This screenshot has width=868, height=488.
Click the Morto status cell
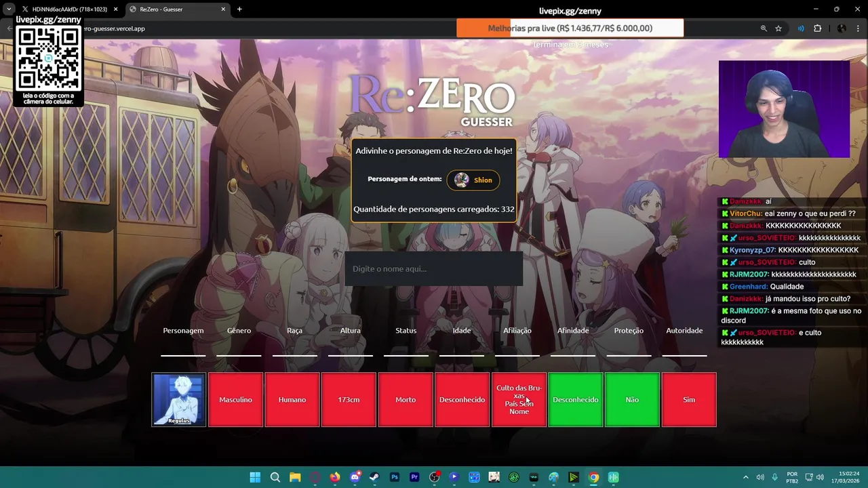coord(406,399)
